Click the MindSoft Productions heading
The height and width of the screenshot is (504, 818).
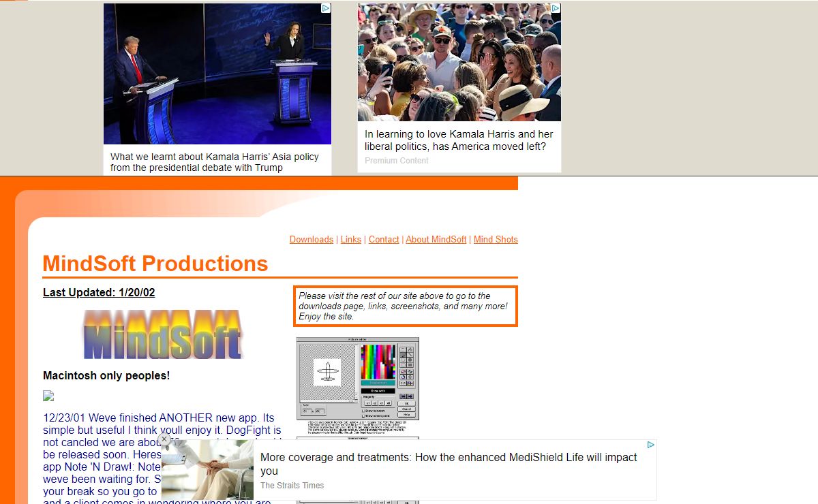coord(155,264)
